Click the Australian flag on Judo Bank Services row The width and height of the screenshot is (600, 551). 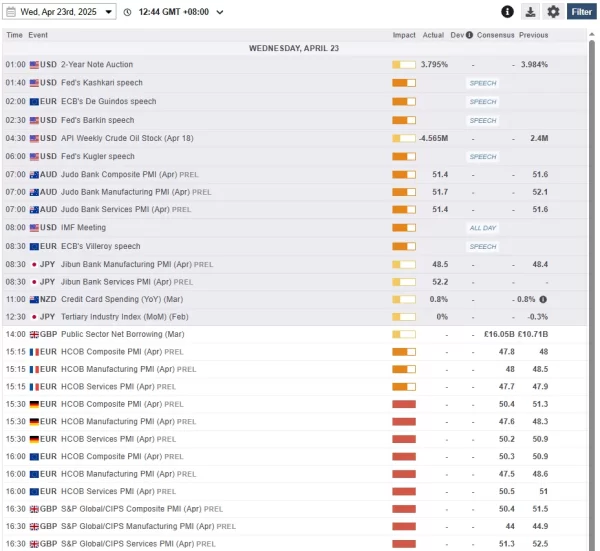pos(34,210)
